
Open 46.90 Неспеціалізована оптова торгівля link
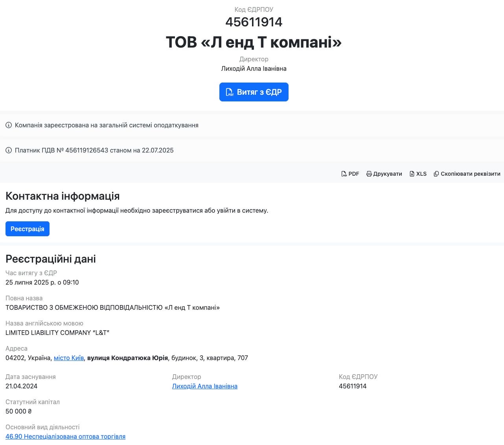65,436
